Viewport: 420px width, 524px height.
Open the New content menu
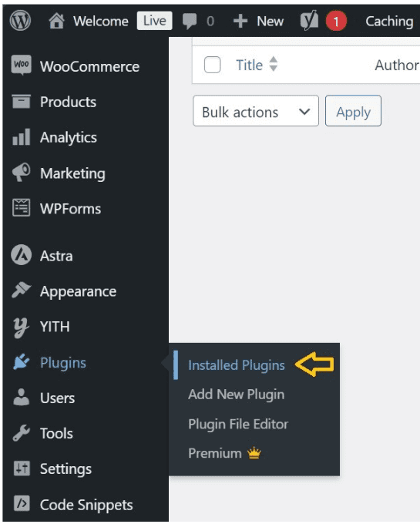[258, 21]
